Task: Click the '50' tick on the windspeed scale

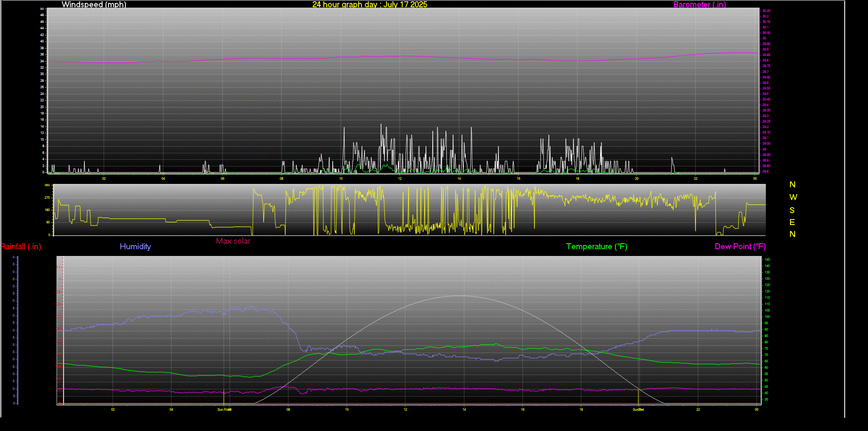Action: (x=42, y=8)
